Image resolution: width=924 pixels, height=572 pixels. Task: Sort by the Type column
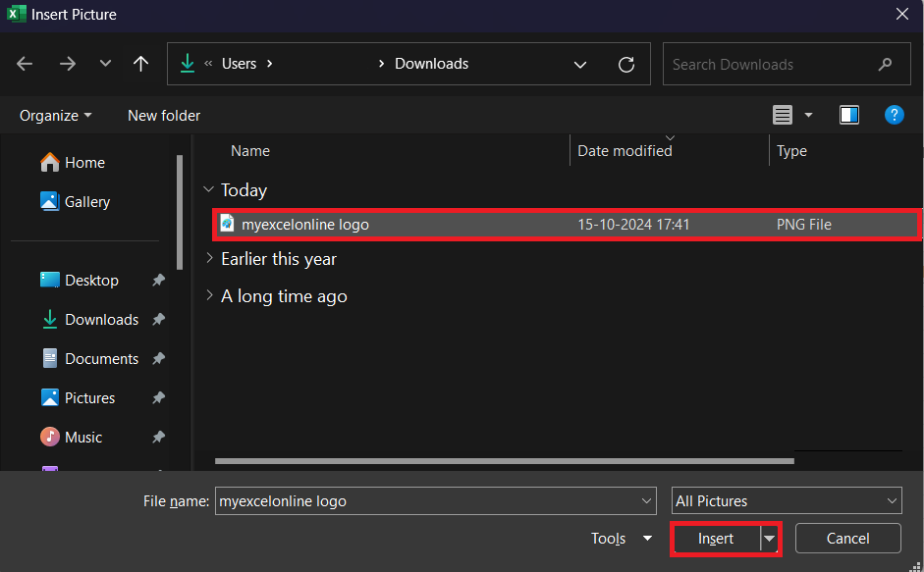[791, 151]
